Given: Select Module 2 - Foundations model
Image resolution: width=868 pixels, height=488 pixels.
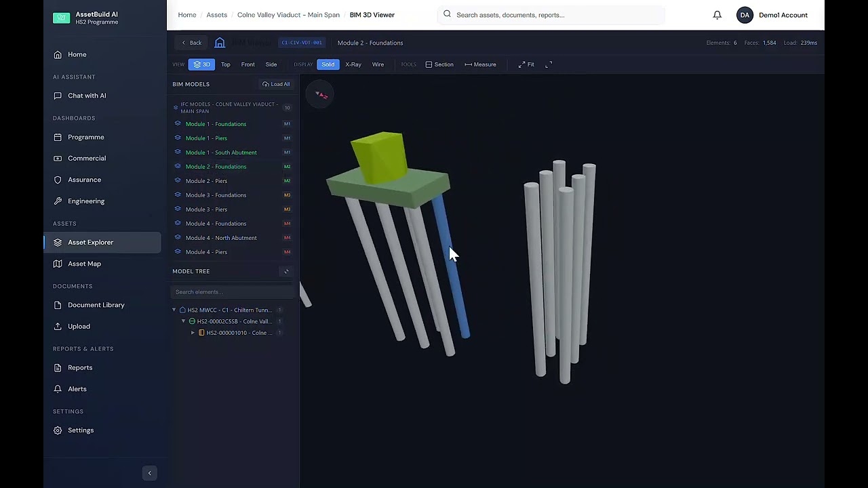Looking at the screenshot, I should (x=233, y=167).
